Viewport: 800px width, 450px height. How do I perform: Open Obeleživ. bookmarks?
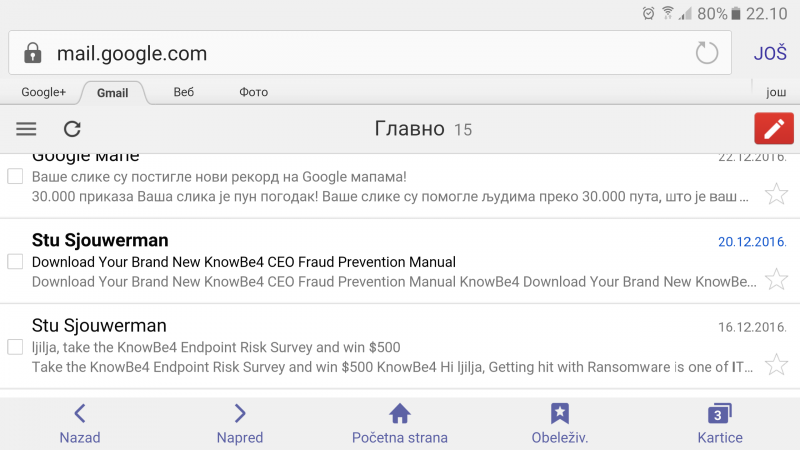pos(560,423)
